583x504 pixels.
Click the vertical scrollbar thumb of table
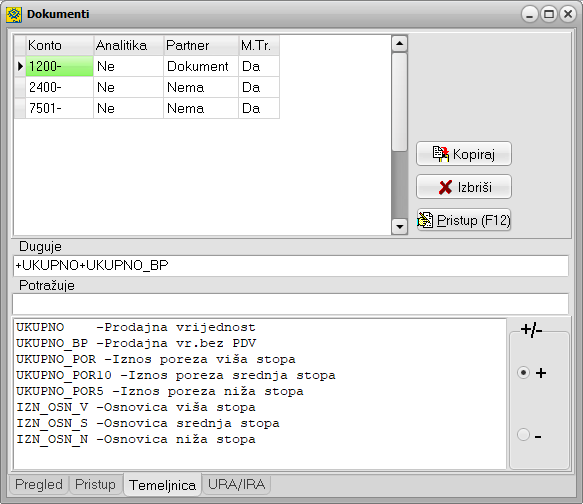(x=400, y=102)
